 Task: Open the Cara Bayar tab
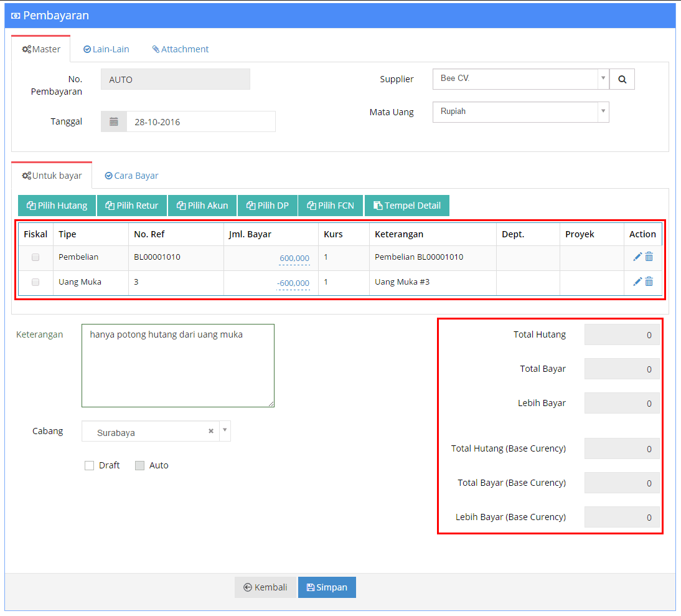pos(131,176)
